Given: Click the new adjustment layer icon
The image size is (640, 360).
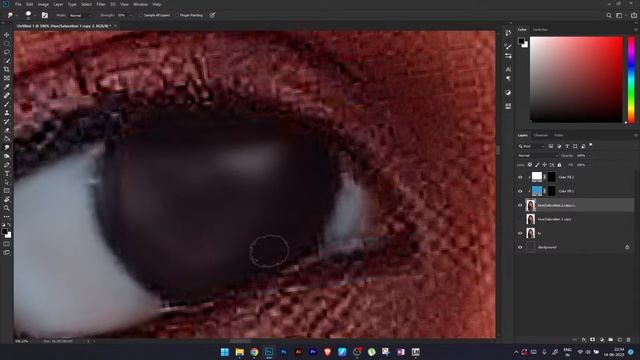Looking at the screenshot, I should [602, 340].
